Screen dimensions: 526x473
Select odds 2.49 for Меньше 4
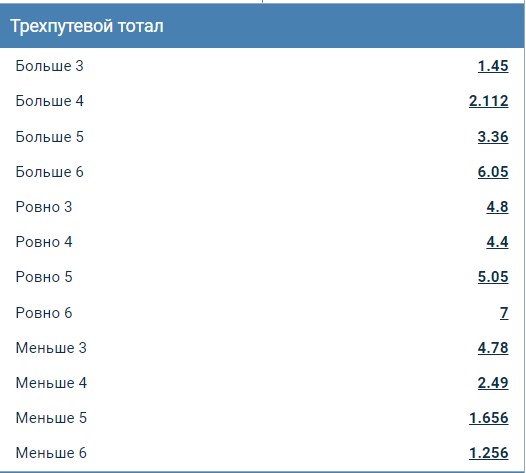point(493,383)
